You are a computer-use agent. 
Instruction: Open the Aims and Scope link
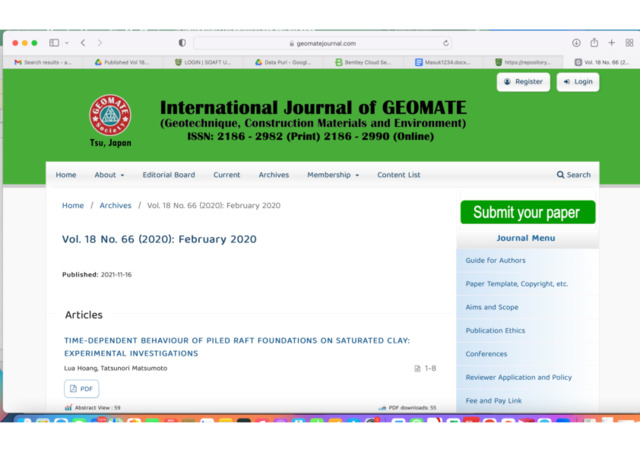492,307
